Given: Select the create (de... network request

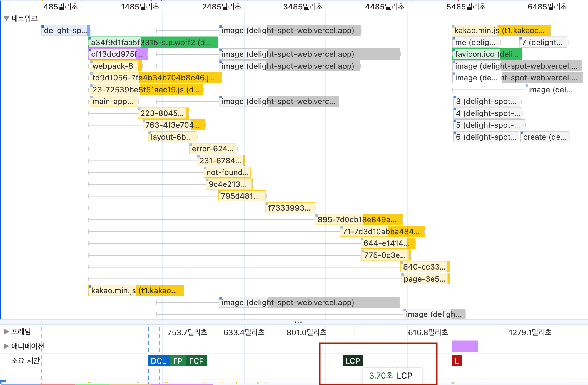Looking at the screenshot, I should tap(545, 137).
